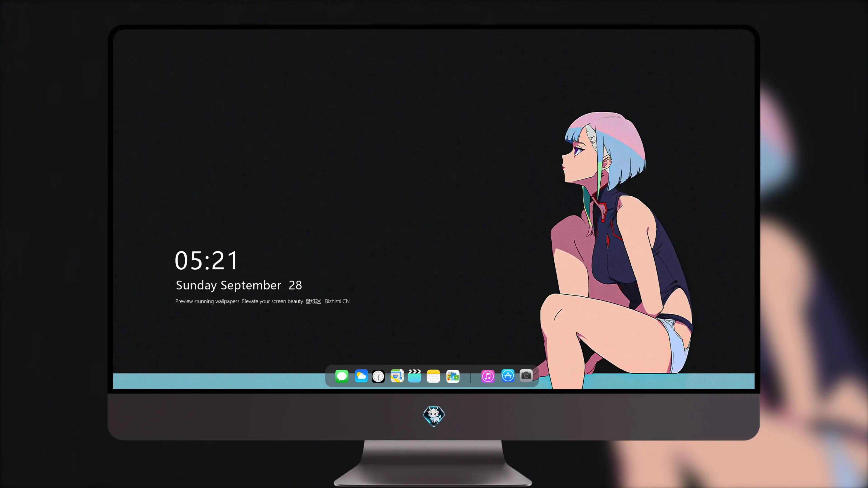Open the Camera app in the dock
Viewport: 868px width, 488px height.
tap(526, 375)
